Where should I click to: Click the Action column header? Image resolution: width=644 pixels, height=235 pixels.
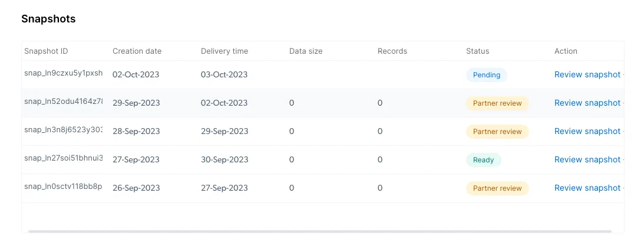click(566, 51)
